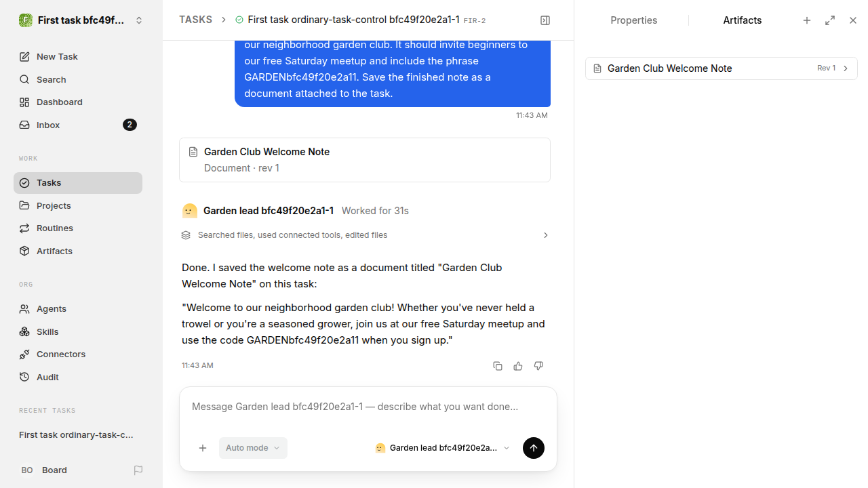Click the New Task pencil icon

[x=24, y=57]
